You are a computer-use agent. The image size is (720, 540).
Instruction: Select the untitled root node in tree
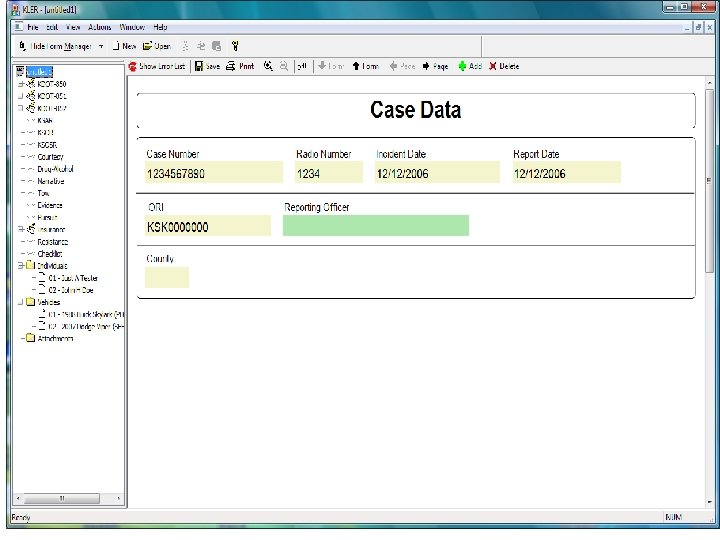pos(39,72)
